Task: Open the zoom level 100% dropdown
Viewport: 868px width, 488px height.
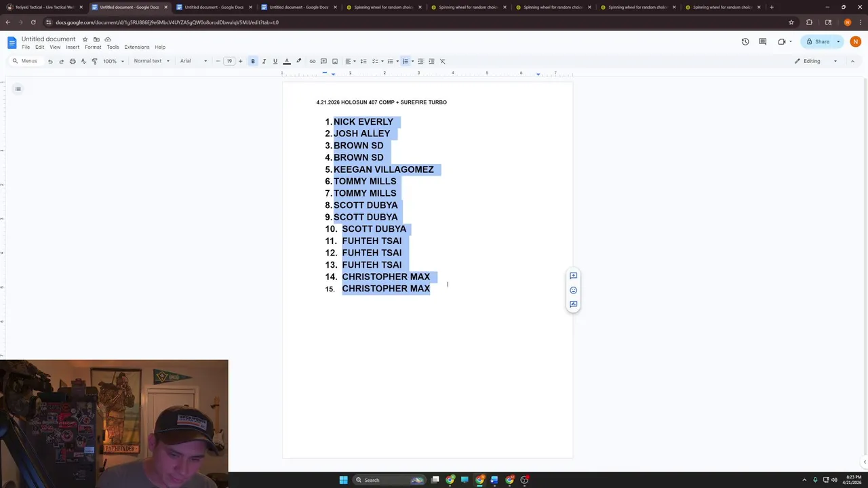Action: (x=113, y=61)
